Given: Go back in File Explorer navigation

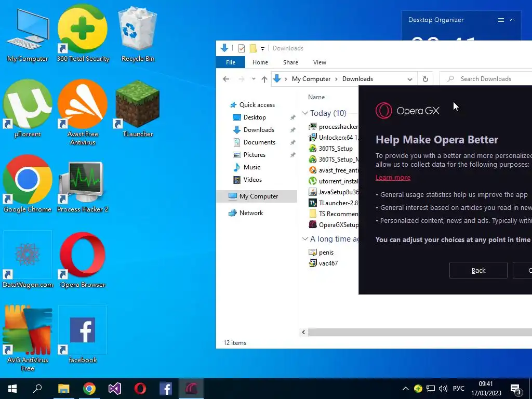Looking at the screenshot, I should coord(226,79).
